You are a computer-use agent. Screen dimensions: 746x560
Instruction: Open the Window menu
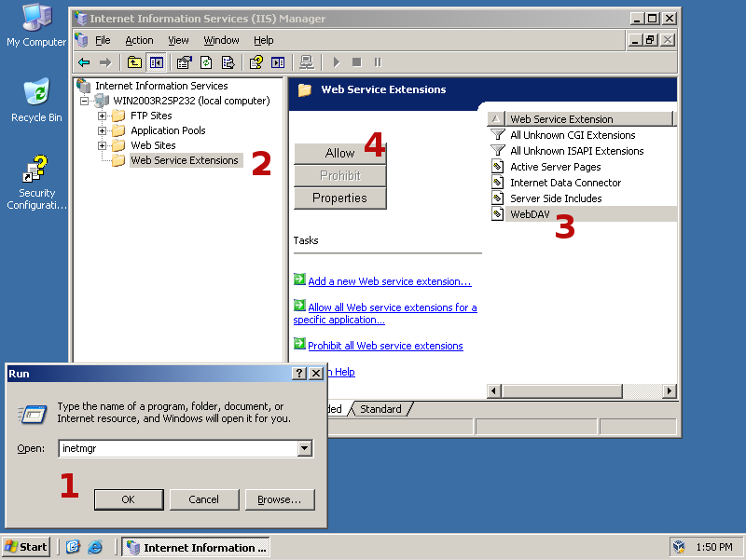(x=221, y=40)
